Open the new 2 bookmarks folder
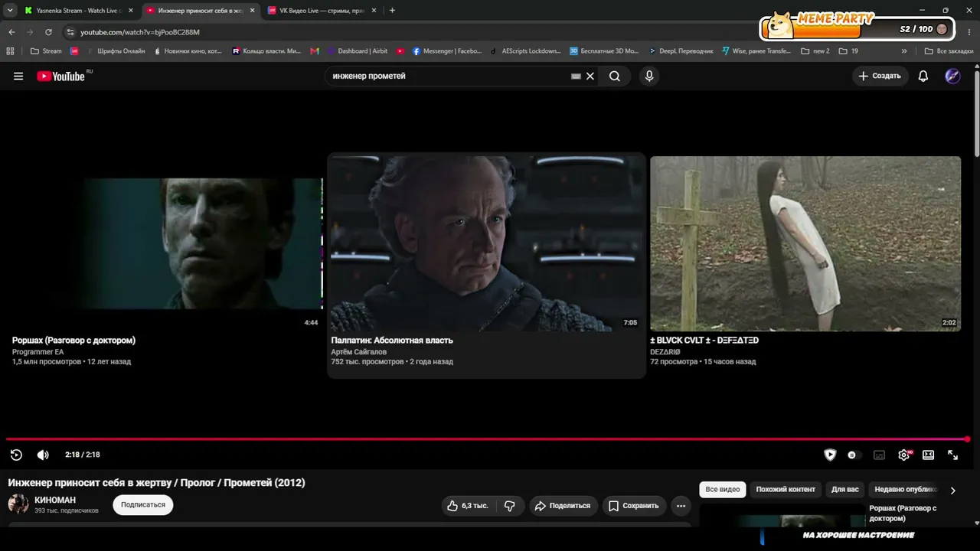The image size is (980, 551). tap(815, 51)
